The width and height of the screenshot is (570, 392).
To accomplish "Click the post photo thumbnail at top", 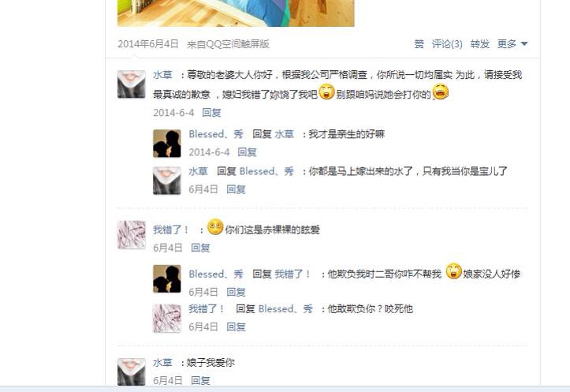I will [236, 13].
